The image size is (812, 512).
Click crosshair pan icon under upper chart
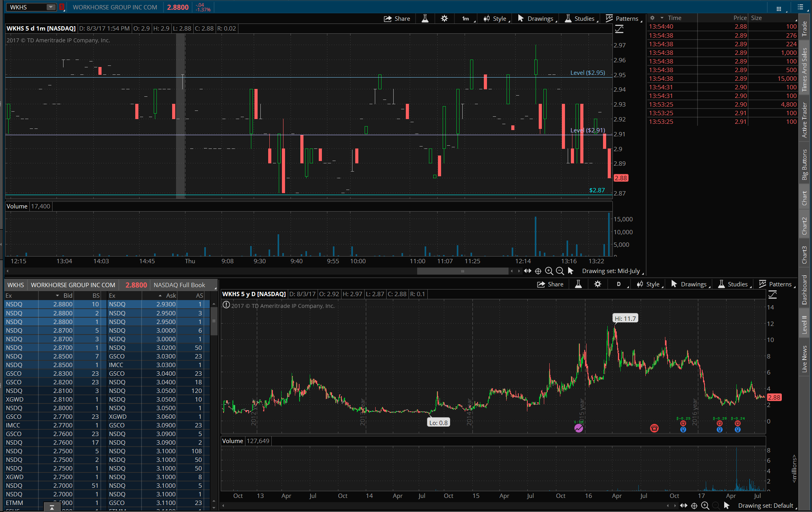click(x=538, y=271)
